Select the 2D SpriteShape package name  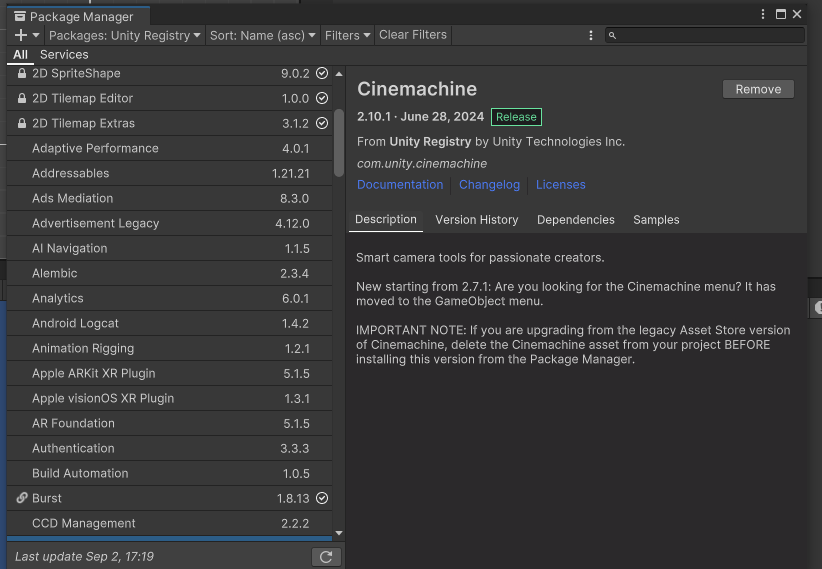click(x=76, y=73)
